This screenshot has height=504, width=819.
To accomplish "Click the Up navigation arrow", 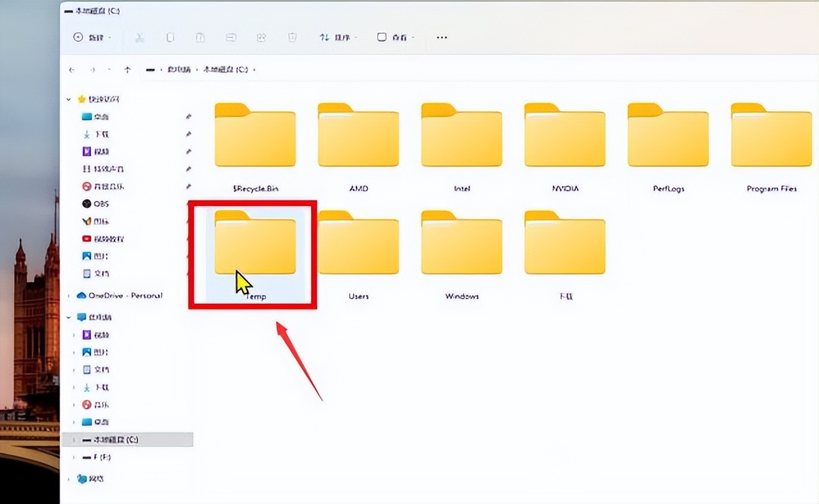I will tap(127, 70).
